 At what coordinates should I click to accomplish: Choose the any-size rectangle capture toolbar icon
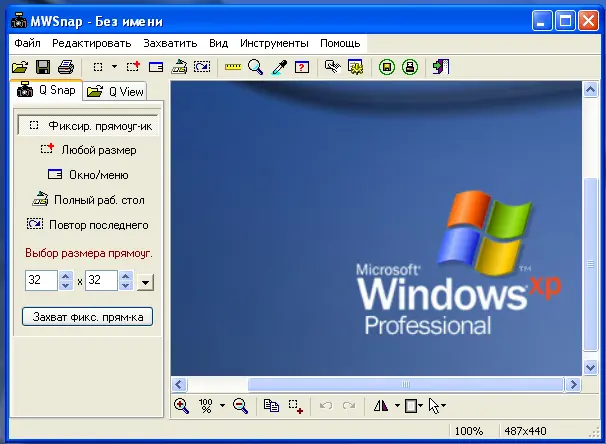point(133,67)
